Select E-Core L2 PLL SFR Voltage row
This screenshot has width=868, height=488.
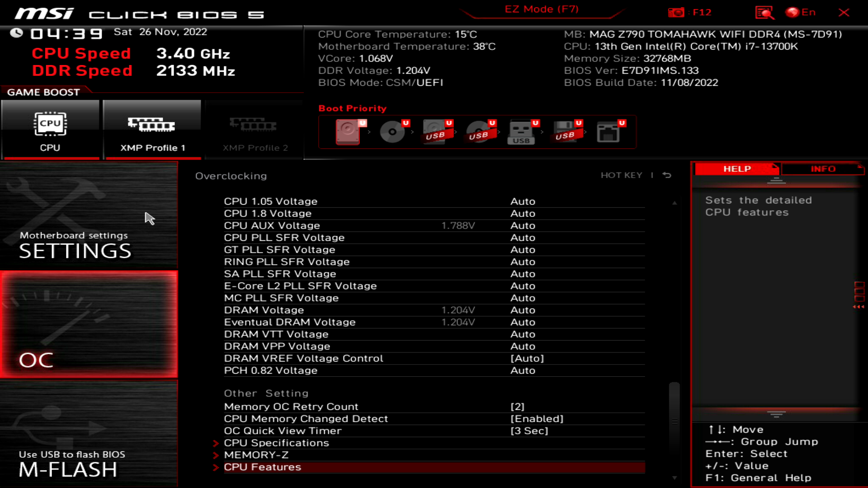pyautogui.click(x=434, y=286)
